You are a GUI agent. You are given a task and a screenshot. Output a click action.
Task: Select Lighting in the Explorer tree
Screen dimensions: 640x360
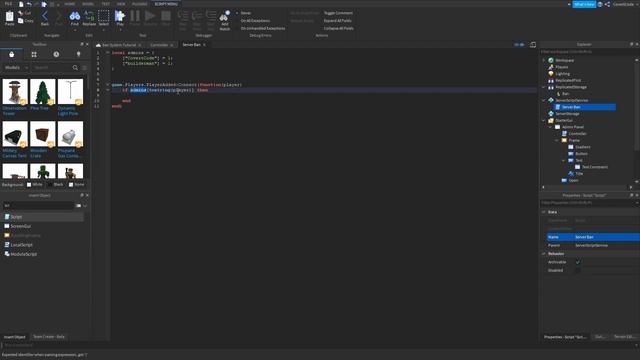(x=562, y=74)
